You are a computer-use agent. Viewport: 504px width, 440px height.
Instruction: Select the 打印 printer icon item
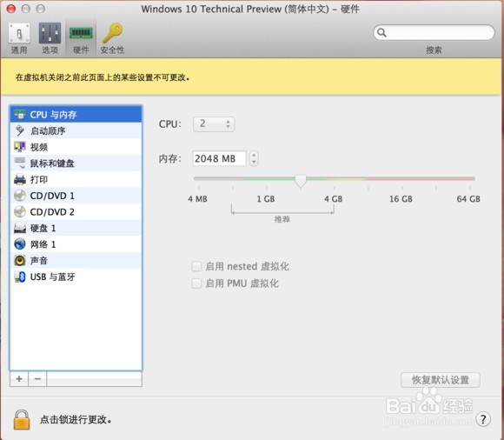[20, 179]
